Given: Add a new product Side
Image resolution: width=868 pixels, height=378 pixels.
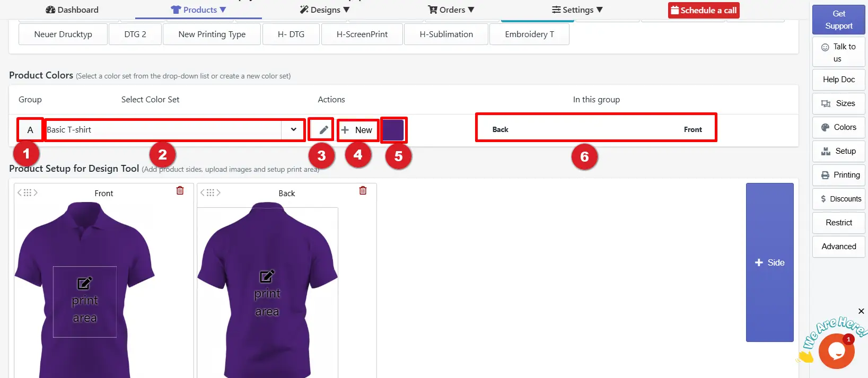Looking at the screenshot, I should (770, 262).
